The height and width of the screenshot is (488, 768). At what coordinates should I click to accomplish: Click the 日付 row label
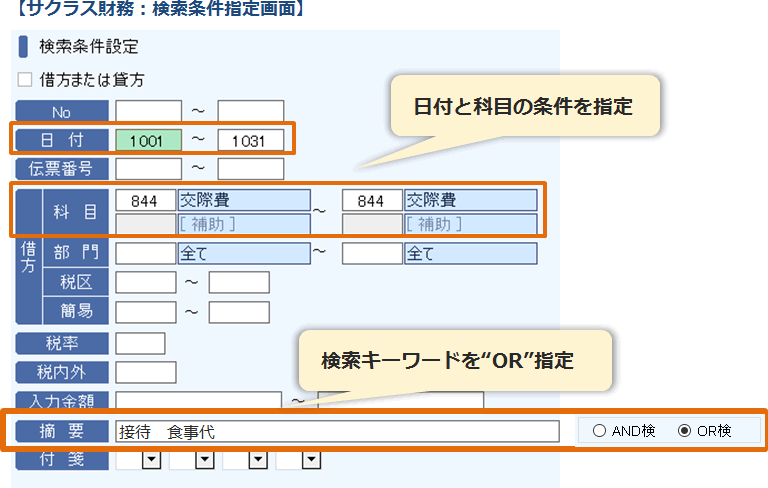62,140
